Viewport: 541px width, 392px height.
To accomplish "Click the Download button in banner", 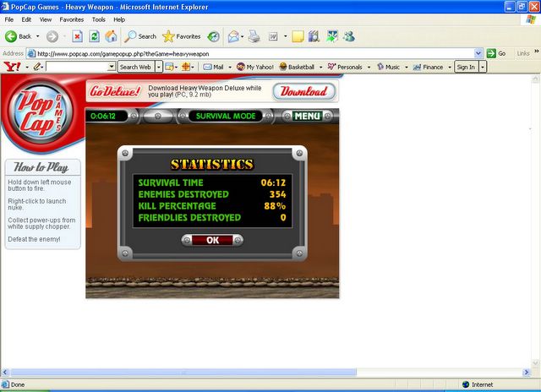I will click(303, 91).
